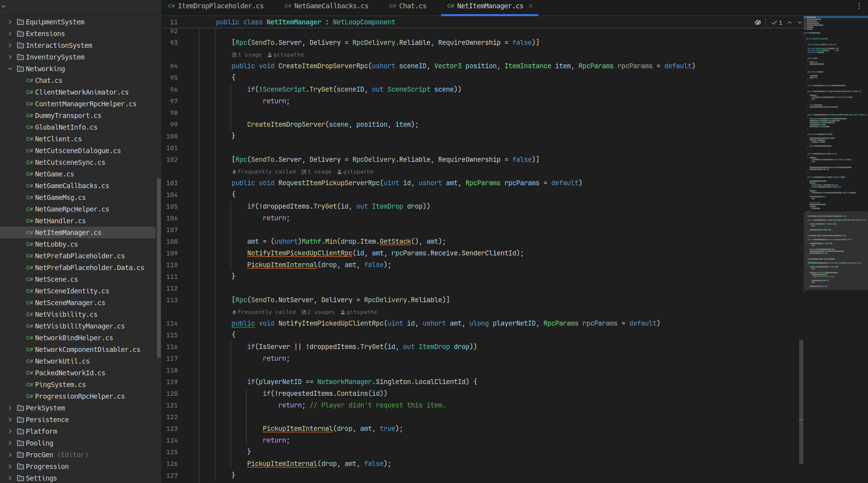The width and height of the screenshot is (868, 483).
Task: Click the project tree vertical scrollbar
Action: tap(158, 268)
